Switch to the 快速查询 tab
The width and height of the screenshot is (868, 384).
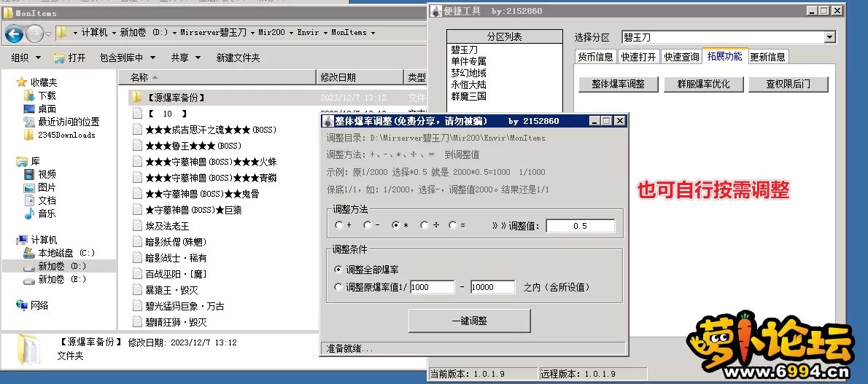[x=681, y=56]
